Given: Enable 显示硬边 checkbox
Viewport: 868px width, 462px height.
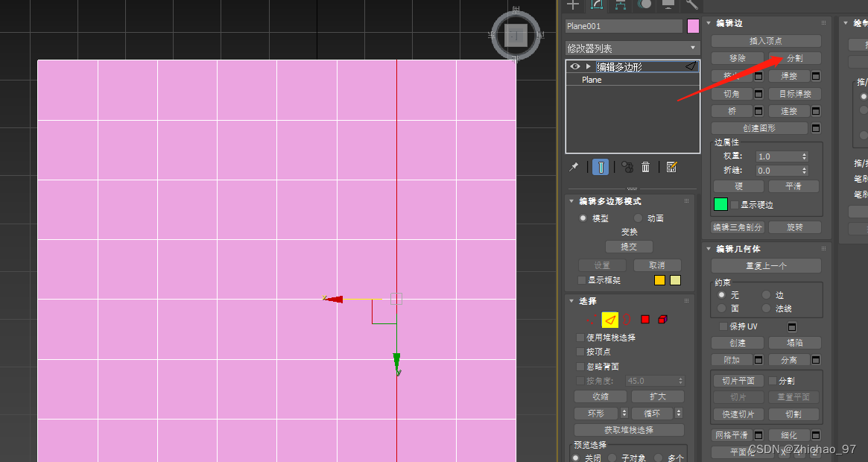Looking at the screenshot, I should click(x=735, y=205).
